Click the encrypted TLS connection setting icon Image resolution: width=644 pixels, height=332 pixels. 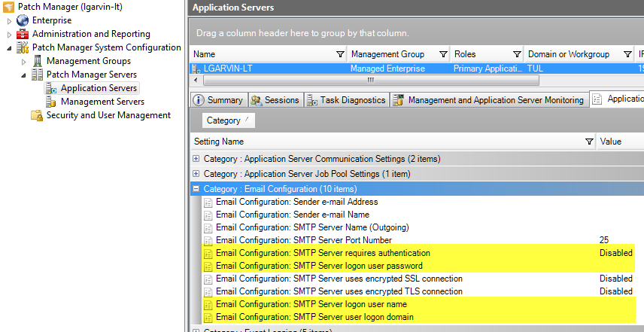(x=208, y=292)
